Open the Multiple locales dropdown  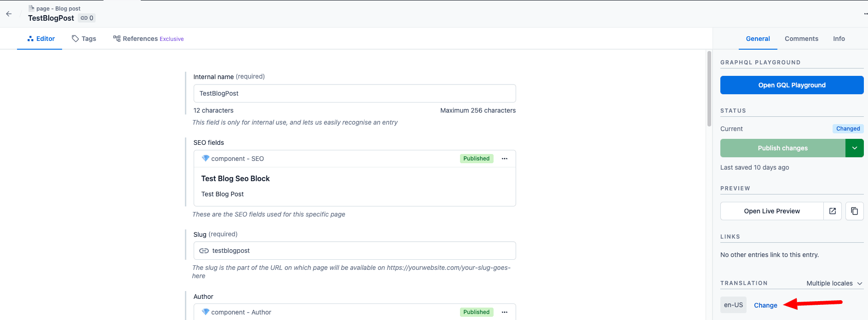pyautogui.click(x=834, y=283)
